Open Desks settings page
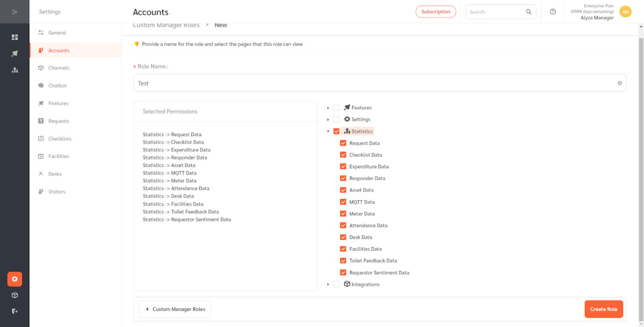This screenshot has height=327, width=644. [75, 174]
